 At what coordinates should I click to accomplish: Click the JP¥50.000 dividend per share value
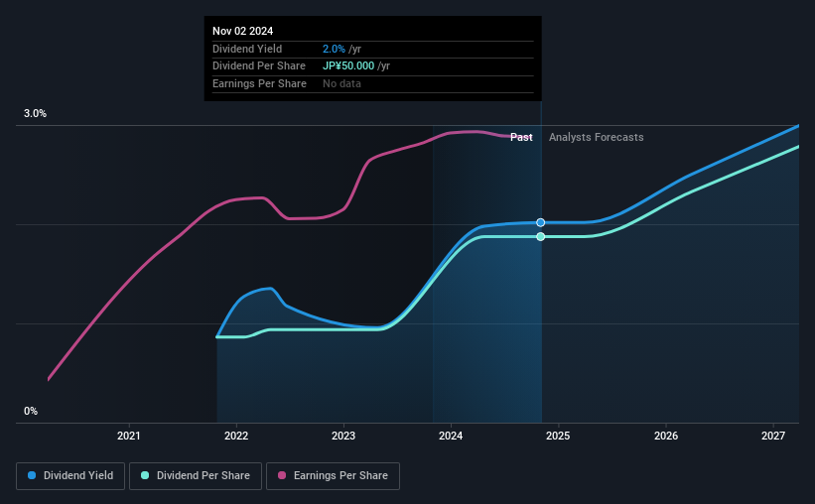point(348,66)
